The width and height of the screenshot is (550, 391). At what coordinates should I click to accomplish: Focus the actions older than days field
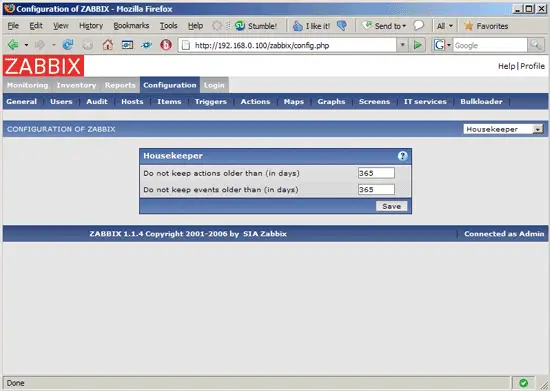(376, 173)
